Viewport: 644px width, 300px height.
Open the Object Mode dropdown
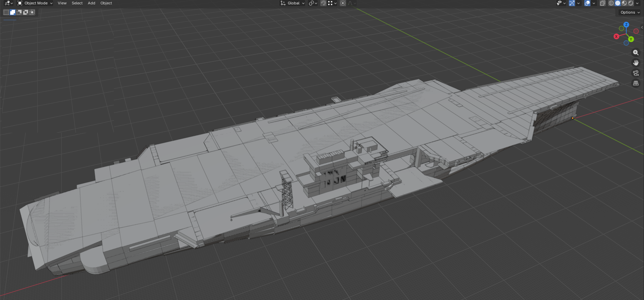pyautogui.click(x=35, y=3)
